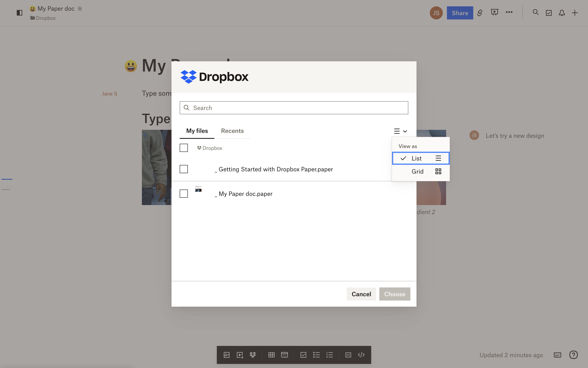Check the Getting Started with Dropbox Paper checkbox
The image size is (588, 368).
point(184,169)
